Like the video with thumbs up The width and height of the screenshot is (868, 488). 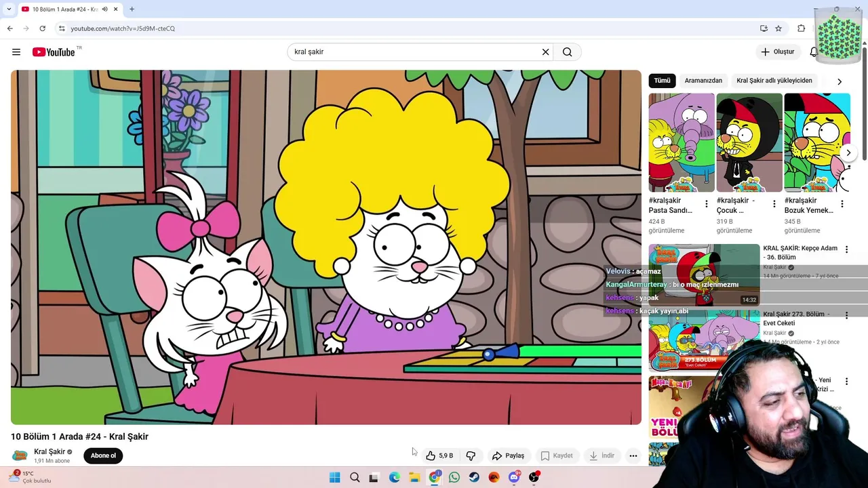point(439,455)
